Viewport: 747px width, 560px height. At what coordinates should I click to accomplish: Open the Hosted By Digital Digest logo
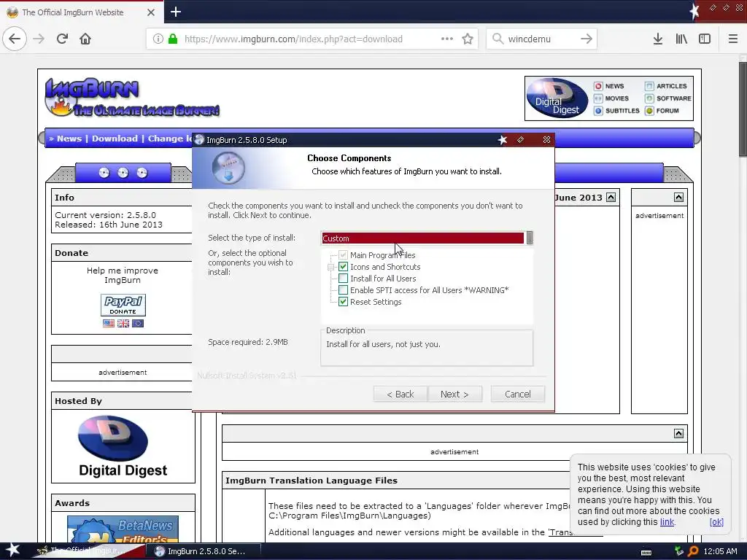123,446
